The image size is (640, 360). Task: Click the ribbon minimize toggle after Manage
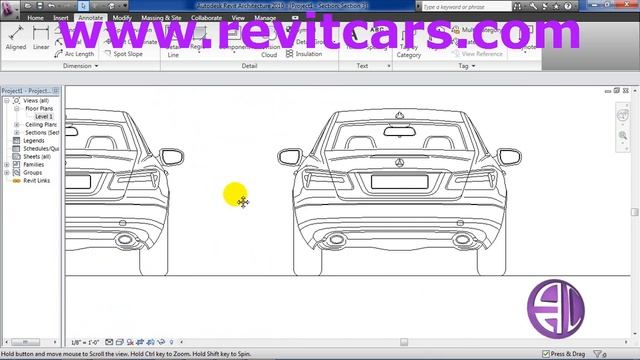click(x=295, y=18)
